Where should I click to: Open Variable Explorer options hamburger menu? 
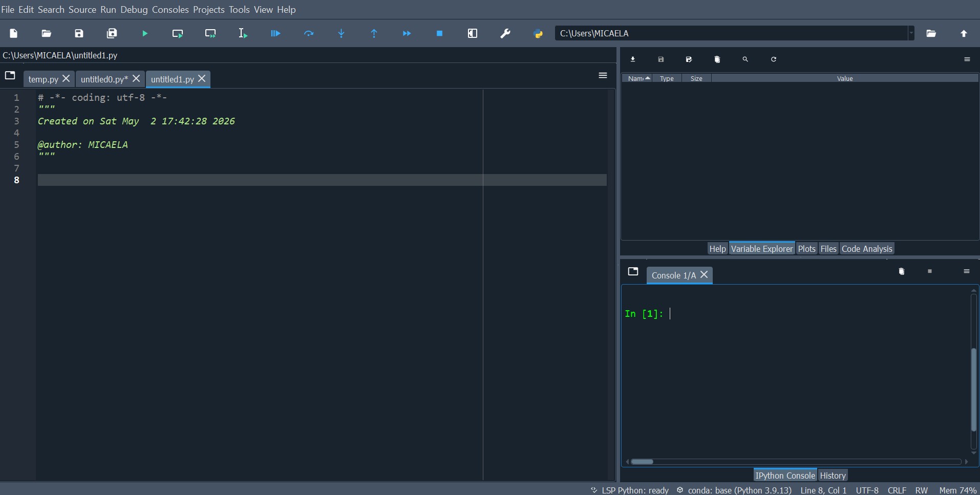(967, 59)
